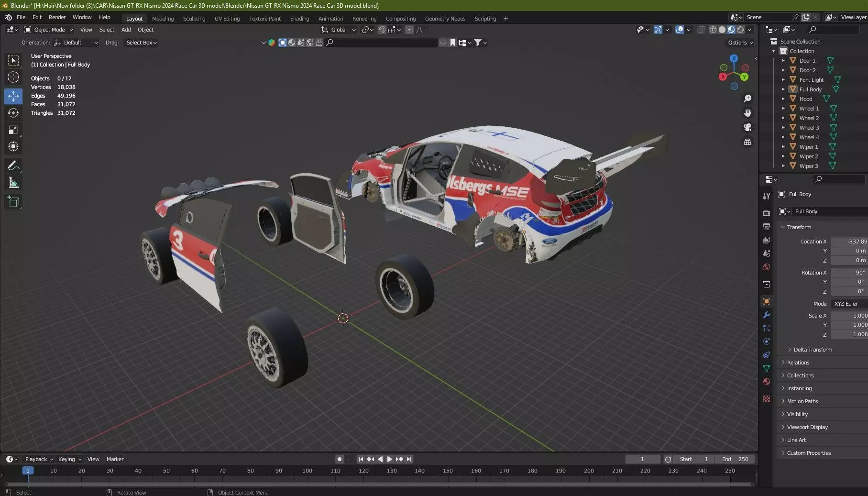
Task: Switch to material preview shading
Action: coord(731,30)
